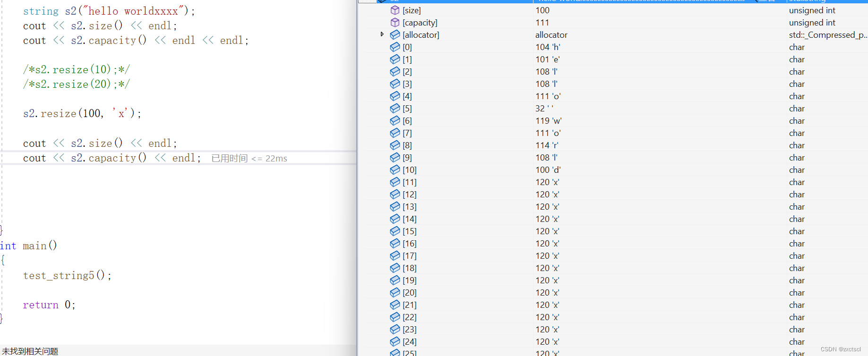Select the [allocator] row name
868x356 pixels.
421,35
